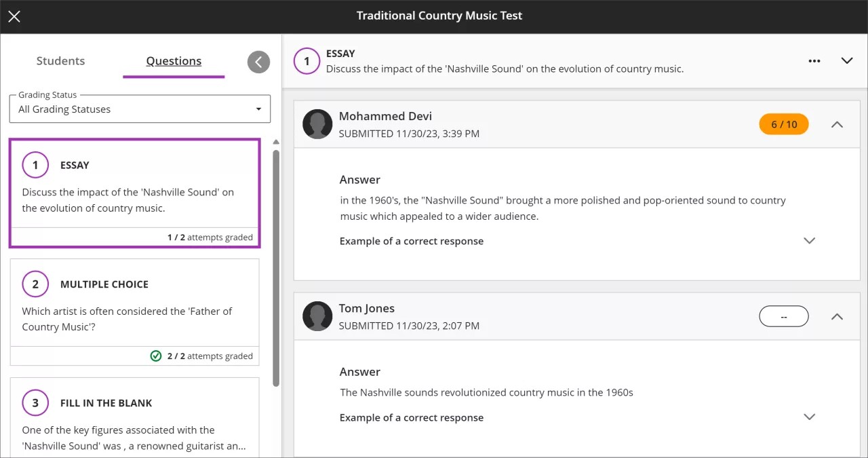Click Mohammed Devi's profile avatar
The height and width of the screenshot is (458, 868).
pyautogui.click(x=317, y=124)
